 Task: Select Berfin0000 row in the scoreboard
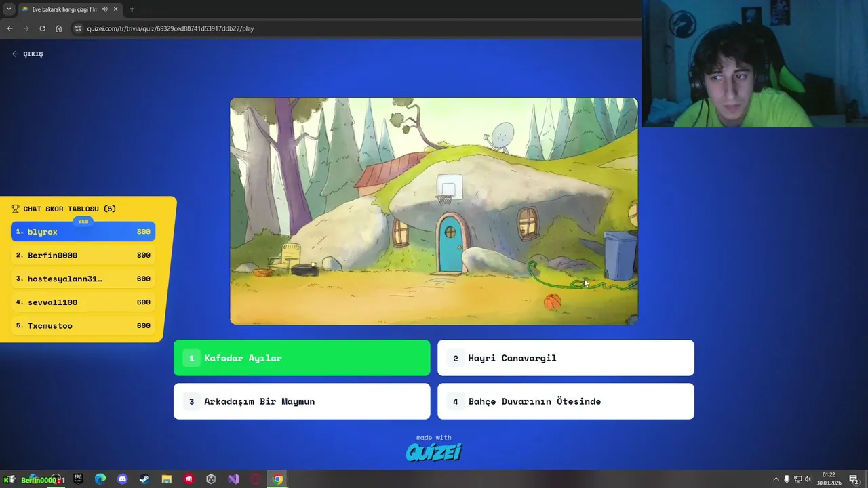pos(83,256)
